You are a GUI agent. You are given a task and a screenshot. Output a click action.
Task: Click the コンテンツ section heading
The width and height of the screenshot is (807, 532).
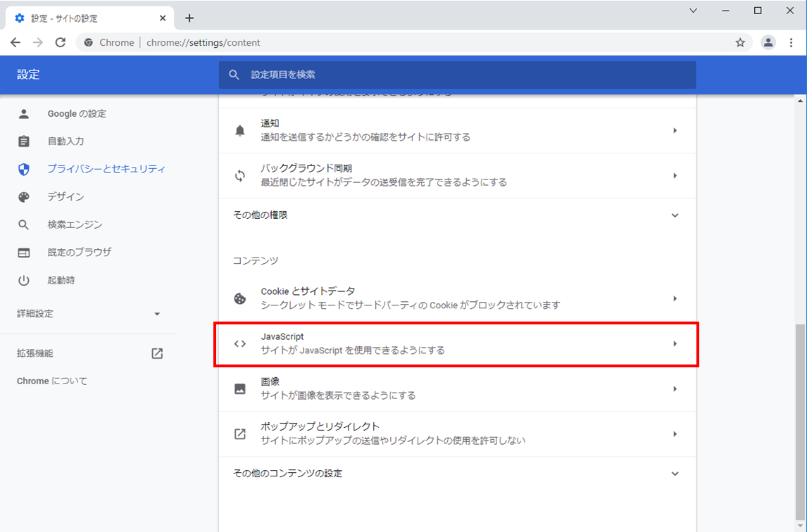coord(256,261)
